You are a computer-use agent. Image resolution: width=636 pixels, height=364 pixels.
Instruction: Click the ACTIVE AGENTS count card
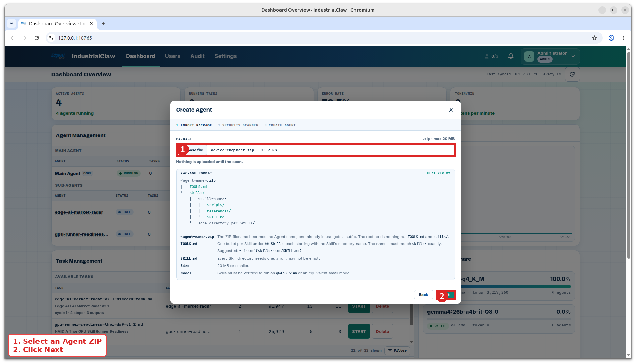(x=116, y=104)
